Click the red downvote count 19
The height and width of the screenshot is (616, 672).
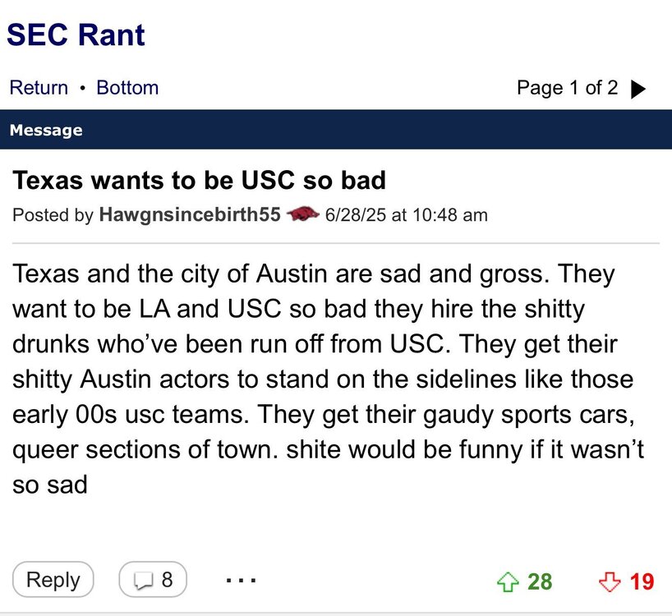tap(642, 582)
